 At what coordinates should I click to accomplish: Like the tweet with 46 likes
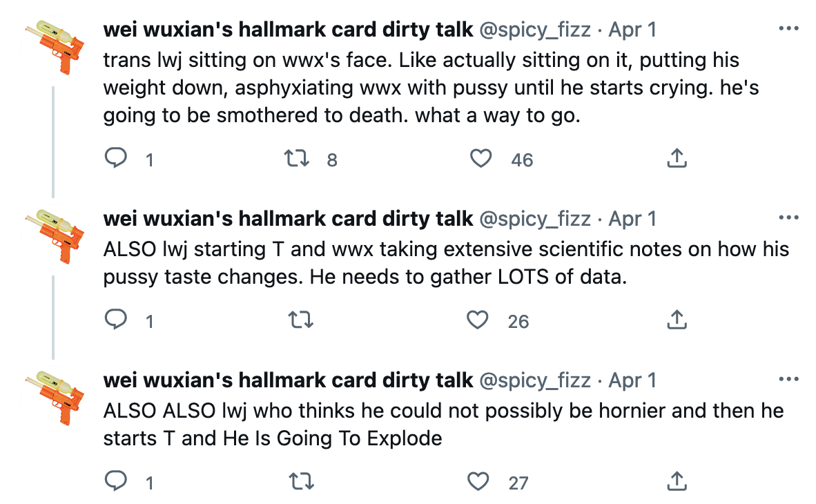point(480,159)
